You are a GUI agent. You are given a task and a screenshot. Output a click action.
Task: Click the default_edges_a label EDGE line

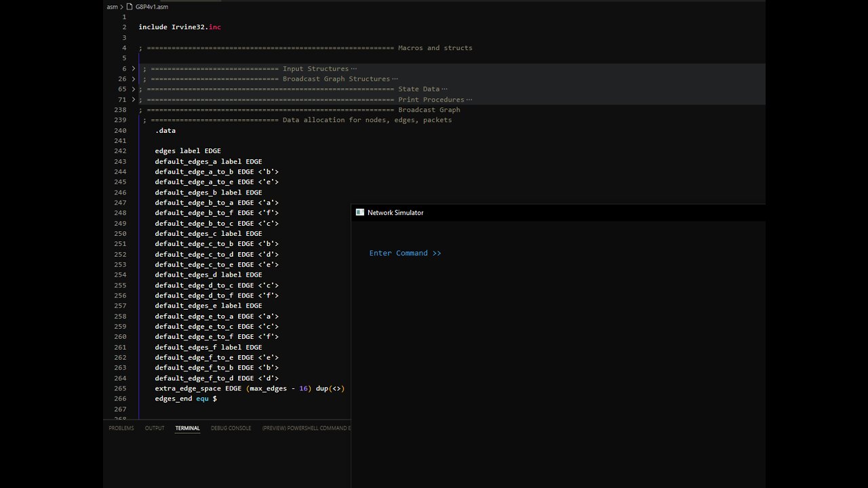[x=208, y=161]
